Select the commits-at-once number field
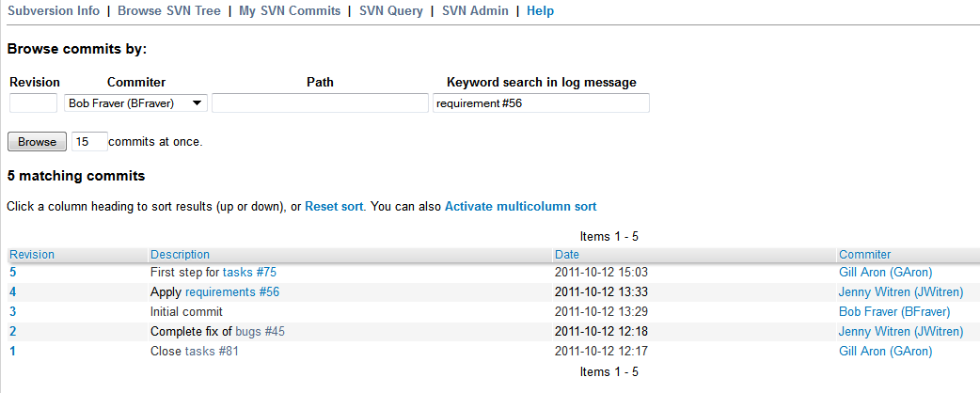Screen dimensions: 980x393 90,142
